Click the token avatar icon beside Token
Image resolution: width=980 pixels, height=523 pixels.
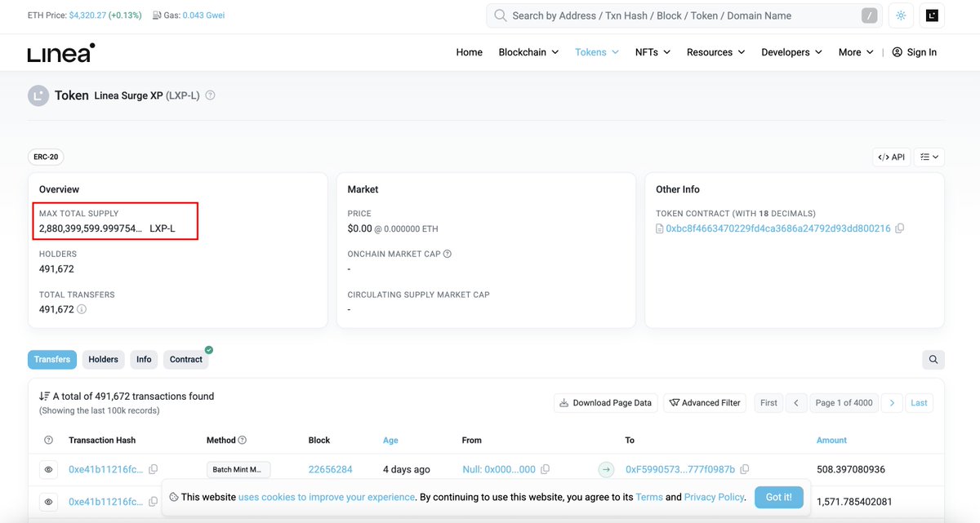pyautogui.click(x=38, y=95)
